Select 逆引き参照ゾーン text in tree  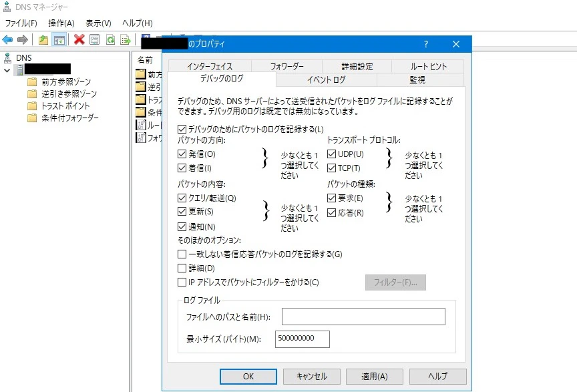coord(69,94)
